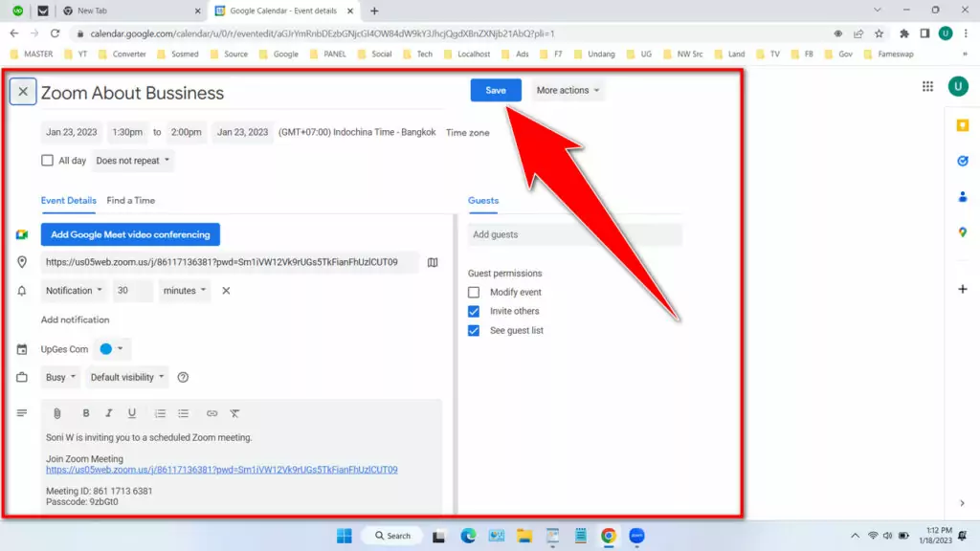The height and width of the screenshot is (551, 980).
Task: Change the 2:00pm end time
Action: click(x=187, y=132)
